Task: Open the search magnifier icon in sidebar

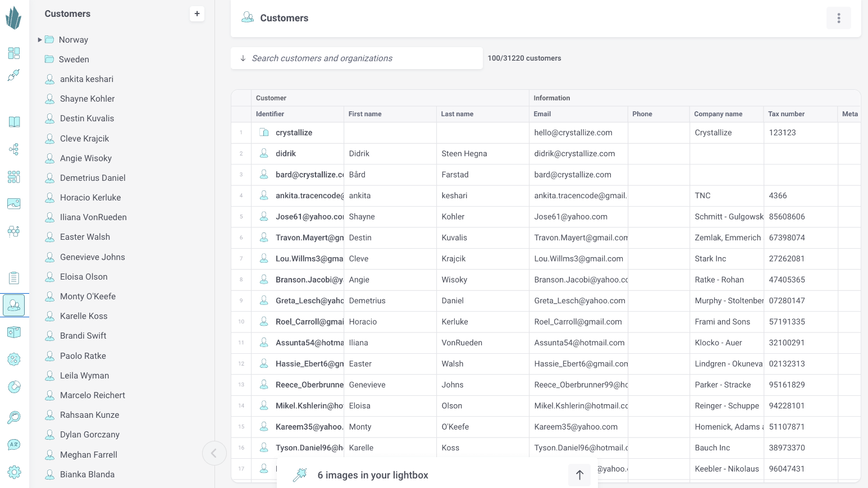Action: [14, 417]
